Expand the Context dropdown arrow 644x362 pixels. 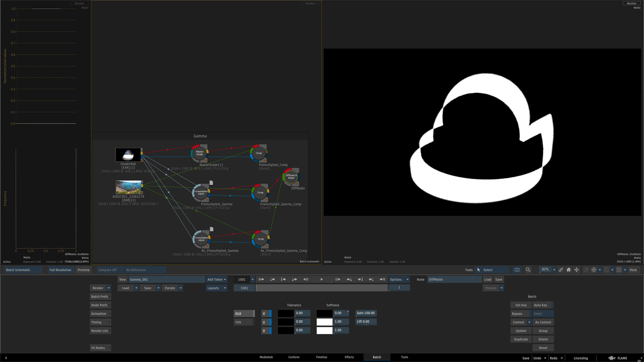point(529,322)
